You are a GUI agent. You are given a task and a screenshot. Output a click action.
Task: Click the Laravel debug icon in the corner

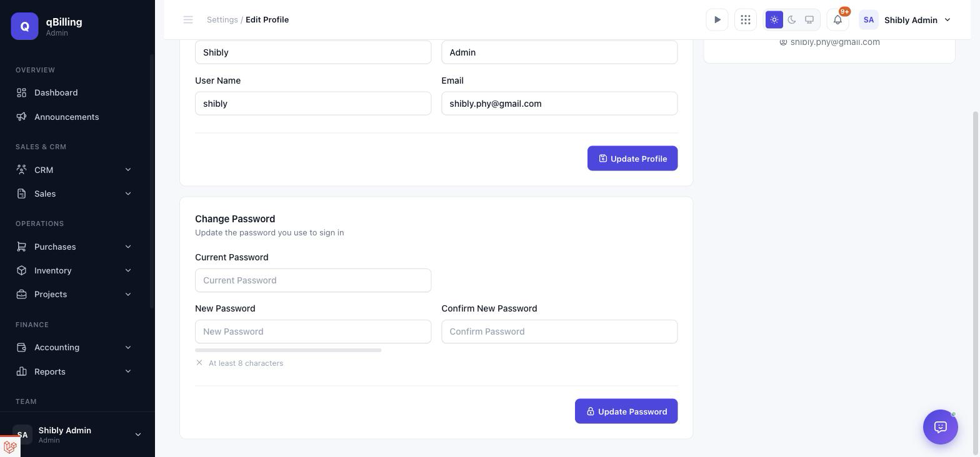[9, 447]
